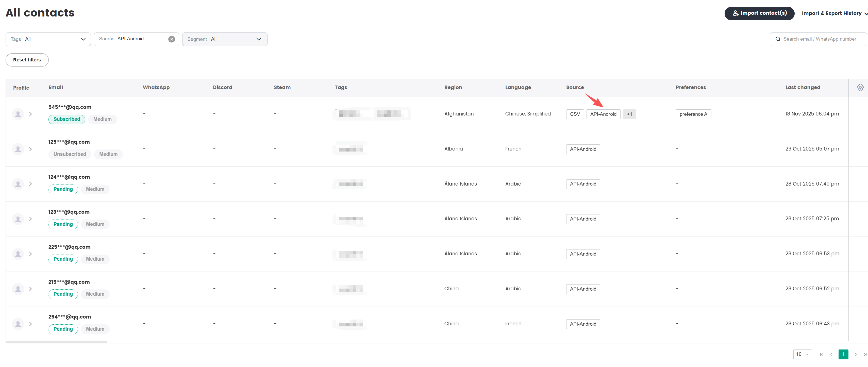The width and height of the screenshot is (868, 367).
Task: Go to the first page with the skip-back icon
Action: [821, 354]
